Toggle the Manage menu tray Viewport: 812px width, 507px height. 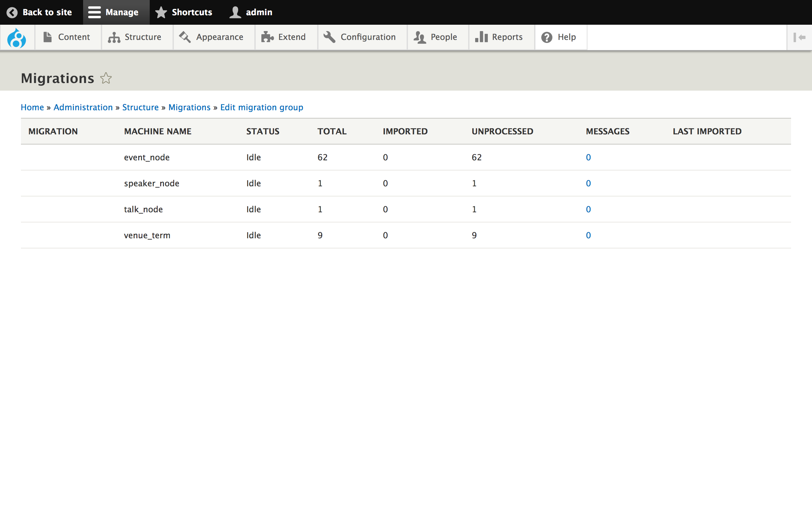coord(114,12)
